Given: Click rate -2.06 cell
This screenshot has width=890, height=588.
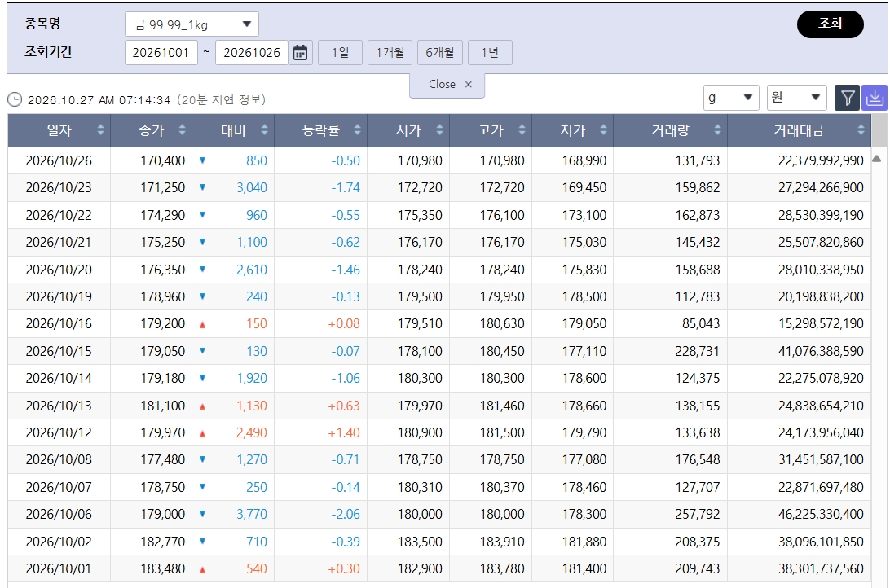Looking at the screenshot, I should point(320,514).
